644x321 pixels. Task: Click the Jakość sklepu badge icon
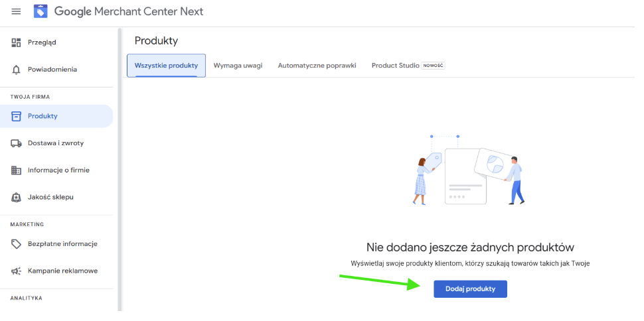pos(16,198)
